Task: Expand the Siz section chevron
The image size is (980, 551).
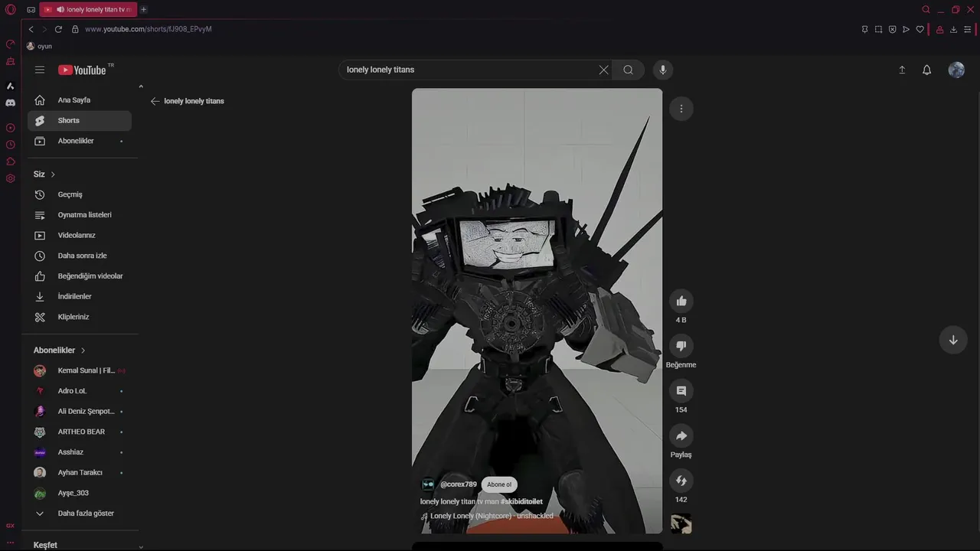Action: point(53,174)
